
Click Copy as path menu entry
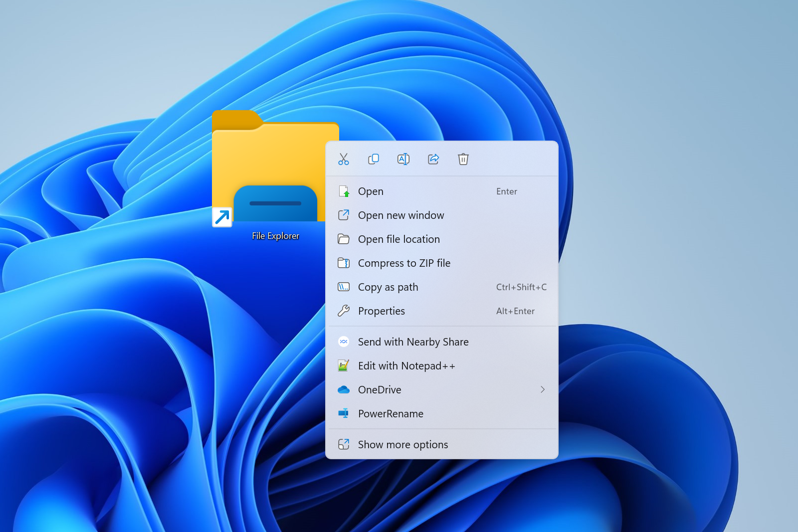point(388,287)
